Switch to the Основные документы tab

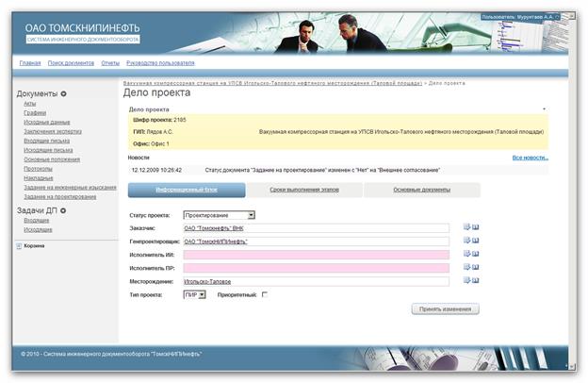tap(420, 190)
